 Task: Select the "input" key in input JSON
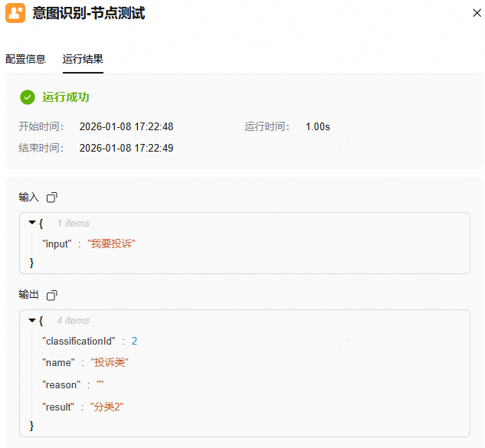57,244
